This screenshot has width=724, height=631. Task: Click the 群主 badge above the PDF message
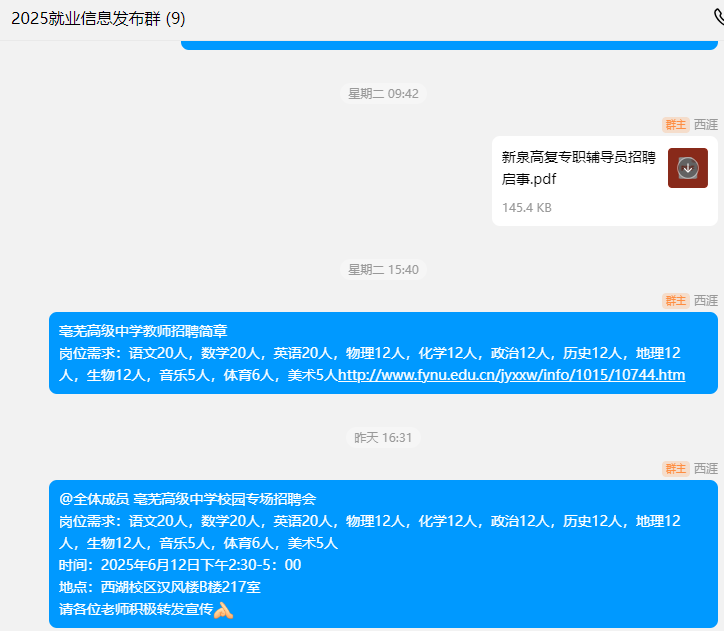[676, 125]
